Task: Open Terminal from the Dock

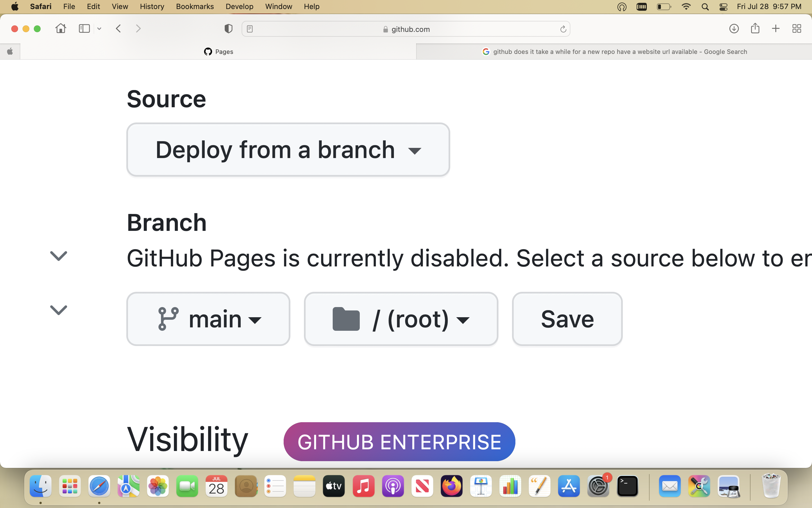Action: 627,486
